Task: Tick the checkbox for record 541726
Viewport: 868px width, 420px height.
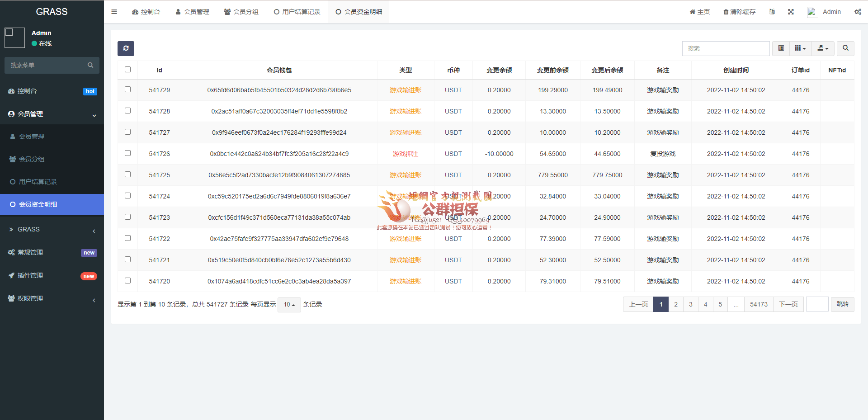Action: pyautogui.click(x=127, y=153)
